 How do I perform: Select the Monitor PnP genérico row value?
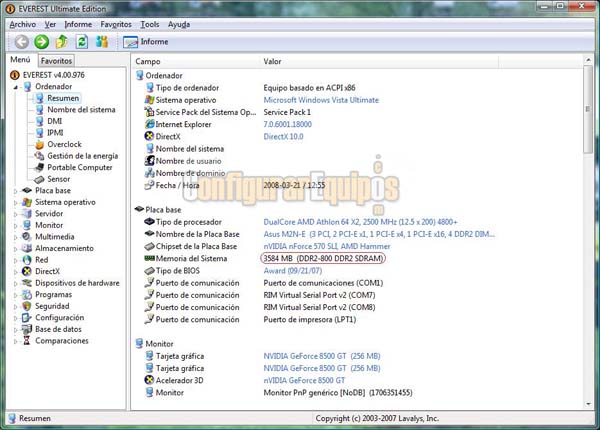(338, 393)
